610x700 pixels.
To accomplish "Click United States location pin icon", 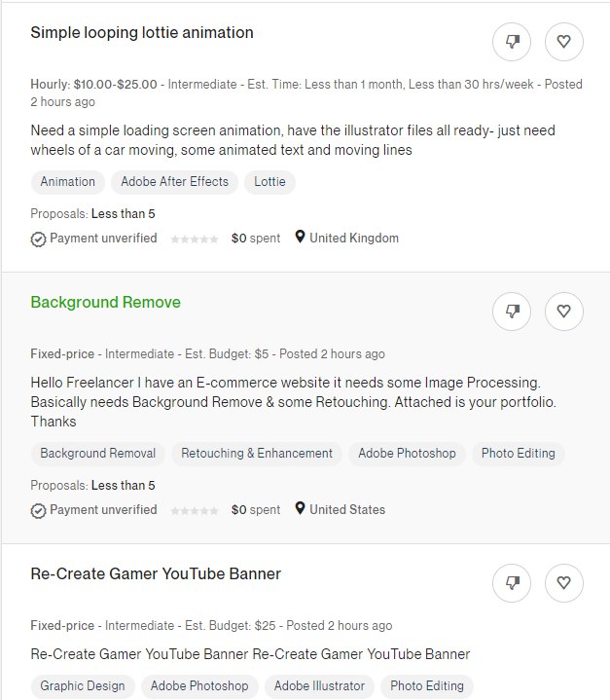I will click(x=300, y=508).
